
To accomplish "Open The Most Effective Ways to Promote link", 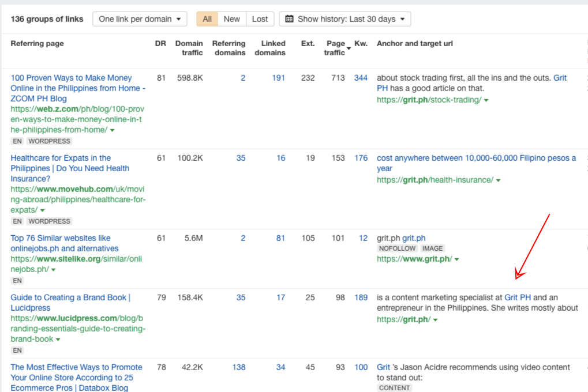I will [x=77, y=378].
